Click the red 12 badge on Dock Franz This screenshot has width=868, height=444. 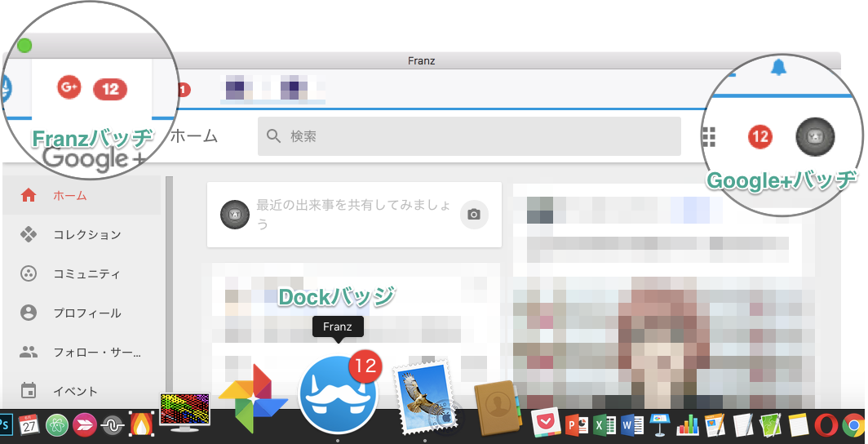[x=365, y=366]
